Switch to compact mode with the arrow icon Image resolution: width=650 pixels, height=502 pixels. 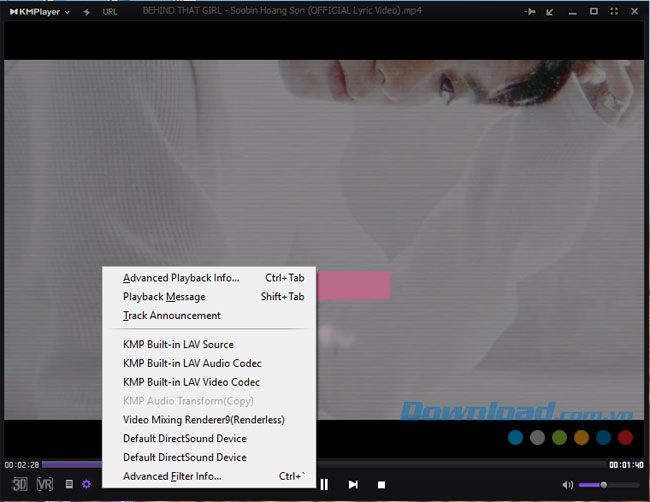tap(550, 12)
